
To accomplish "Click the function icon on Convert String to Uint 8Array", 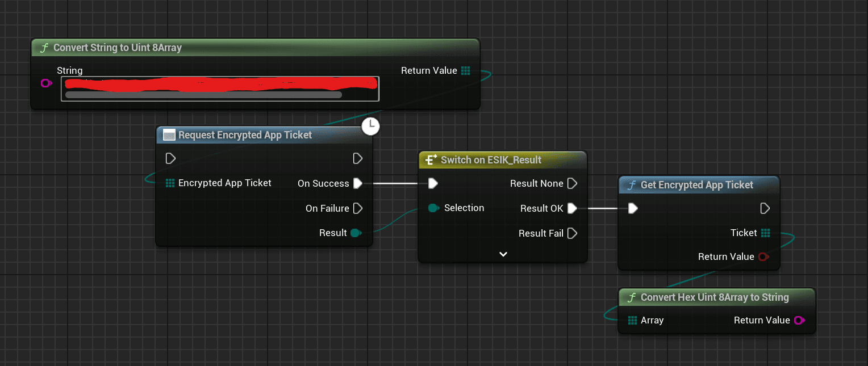I will (44, 48).
